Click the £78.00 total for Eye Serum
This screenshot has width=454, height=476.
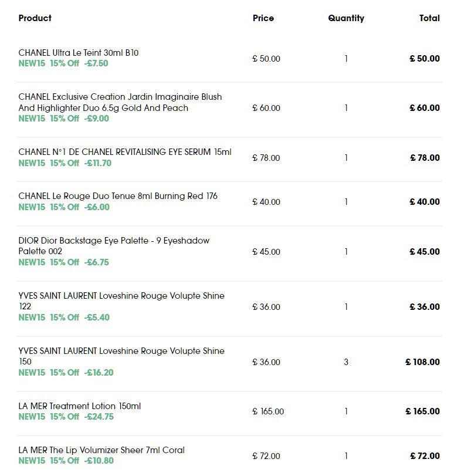point(425,158)
